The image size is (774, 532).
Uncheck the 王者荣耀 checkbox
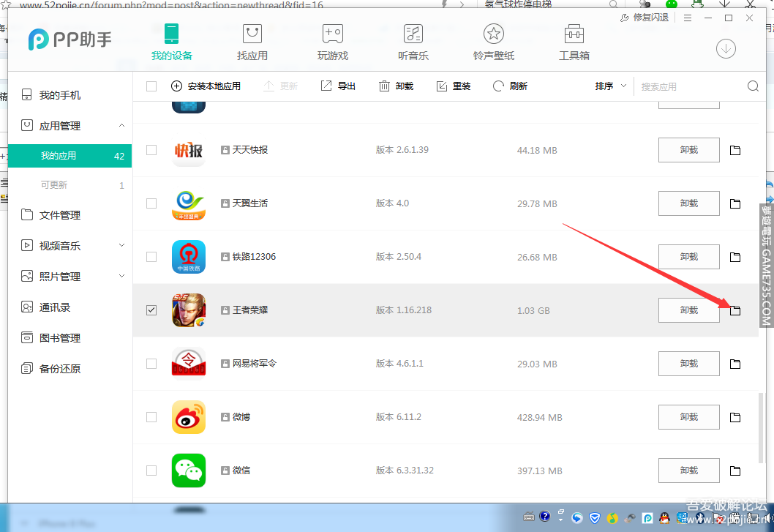pos(151,310)
